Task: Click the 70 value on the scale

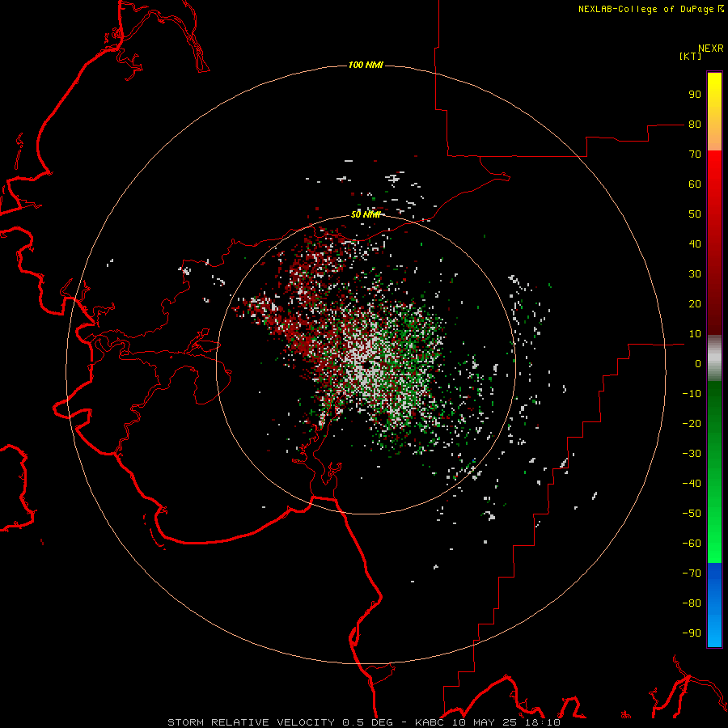Action: click(x=695, y=154)
